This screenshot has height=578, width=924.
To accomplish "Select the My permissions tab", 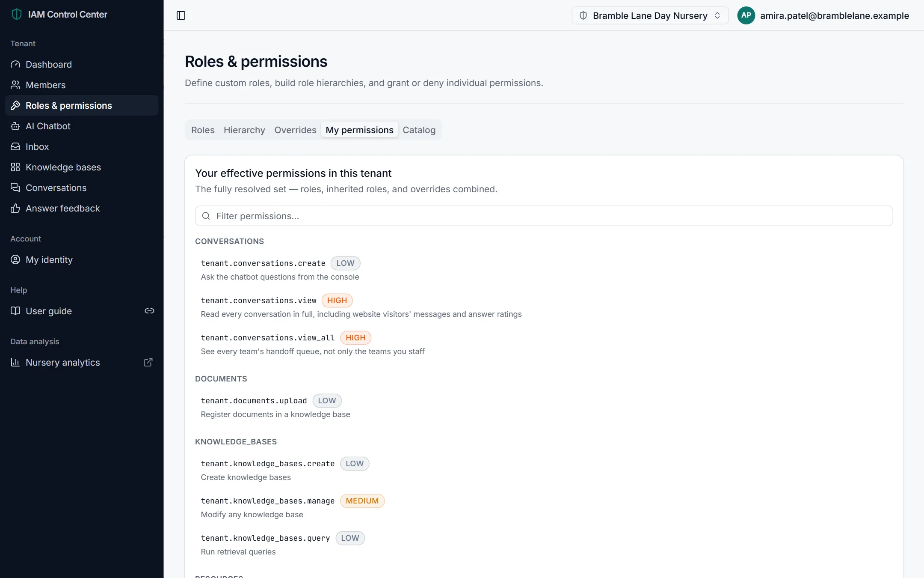I will [359, 130].
